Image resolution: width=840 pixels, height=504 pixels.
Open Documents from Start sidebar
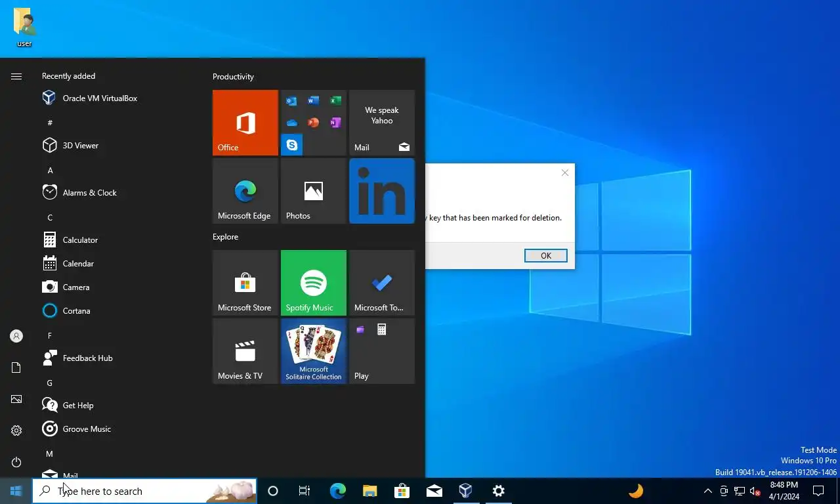16,367
